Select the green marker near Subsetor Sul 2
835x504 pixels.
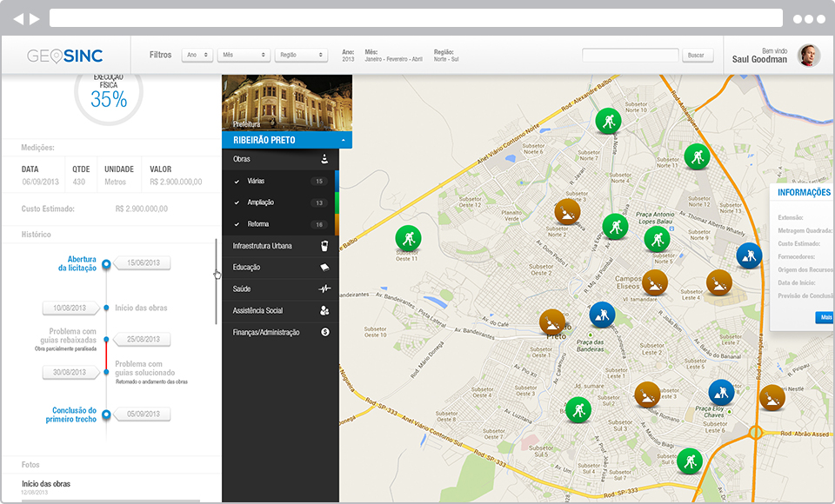pos(578,410)
